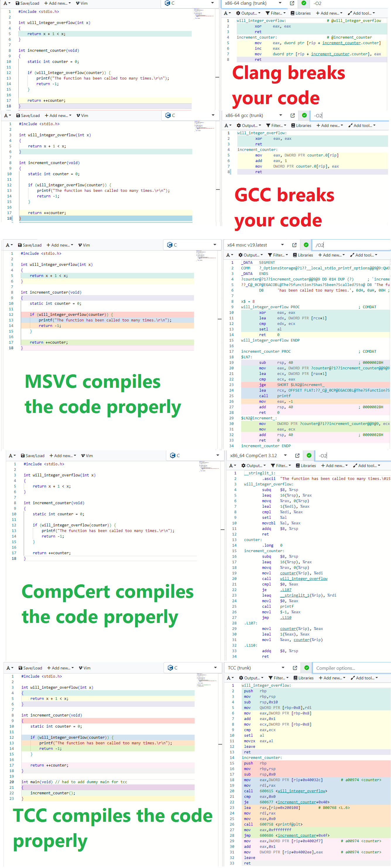The image size is (391, 868).
Task: Open Add tool in the MSVC pane
Action: coord(364,255)
